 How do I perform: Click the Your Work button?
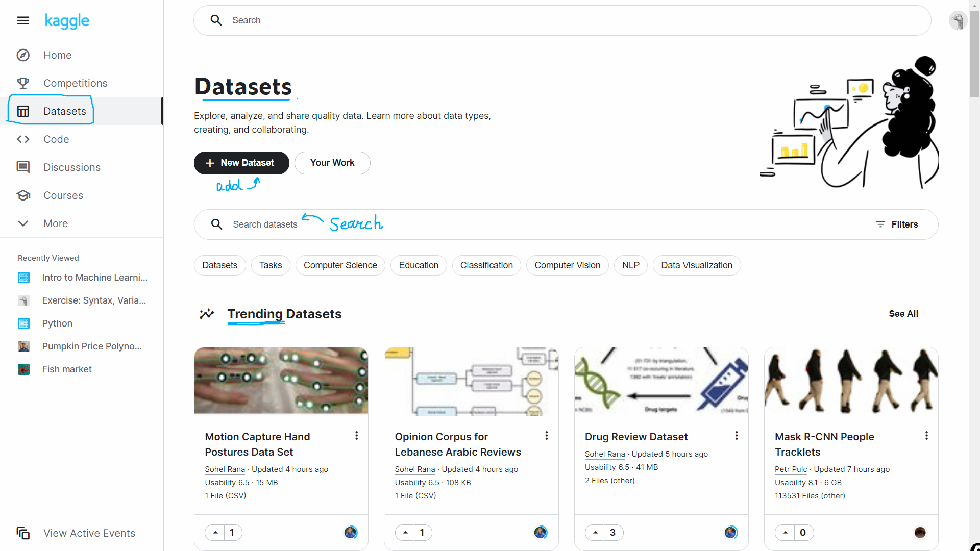click(x=332, y=162)
